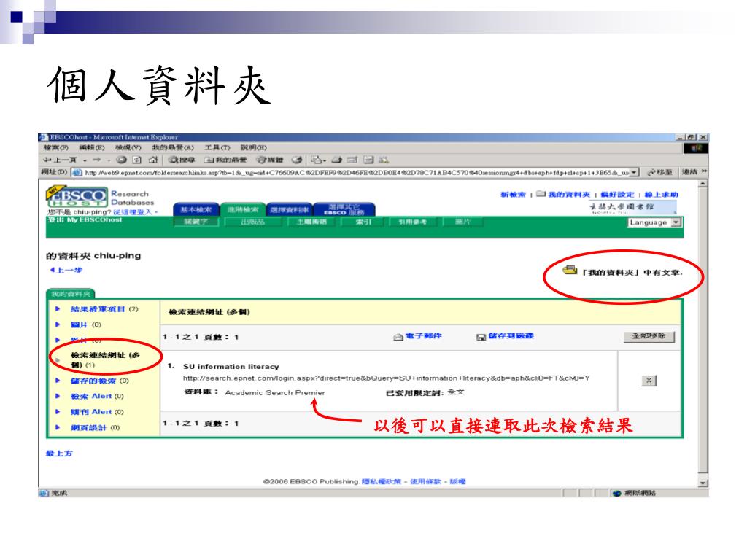The width and height of the screenshot is (747, 560).
Task: Click the 從這裡登入 sign-in link
Action: pyautogui.click(x=133, y=212)
